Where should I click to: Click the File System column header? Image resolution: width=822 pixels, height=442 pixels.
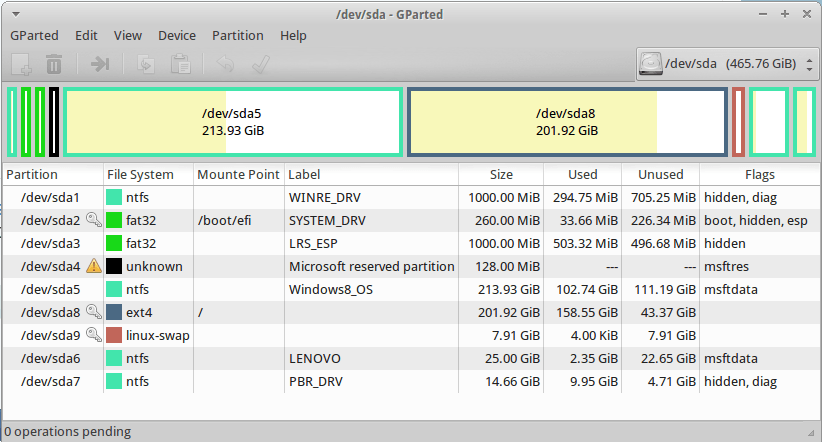tap(140, 174)
